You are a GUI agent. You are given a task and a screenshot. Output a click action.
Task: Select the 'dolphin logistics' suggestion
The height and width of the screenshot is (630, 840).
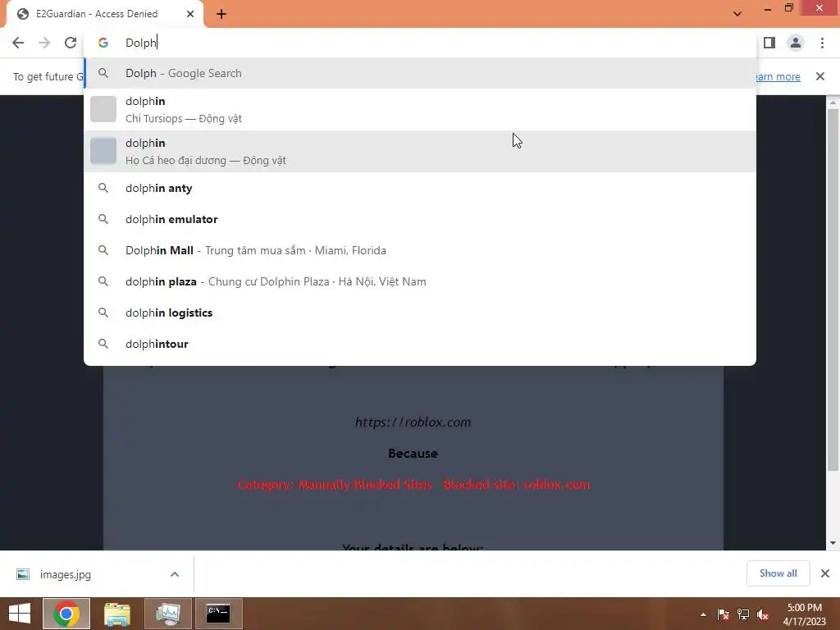(x=420, y=313)
